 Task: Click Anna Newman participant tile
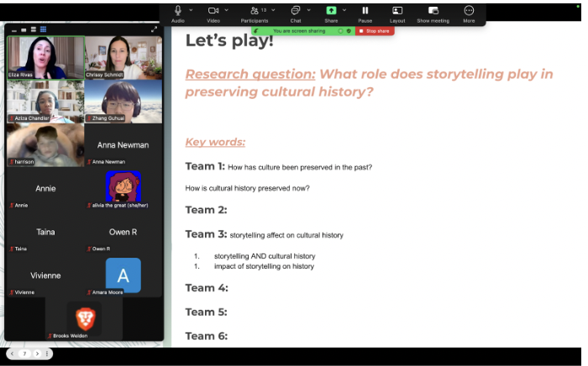click(123, 145)
